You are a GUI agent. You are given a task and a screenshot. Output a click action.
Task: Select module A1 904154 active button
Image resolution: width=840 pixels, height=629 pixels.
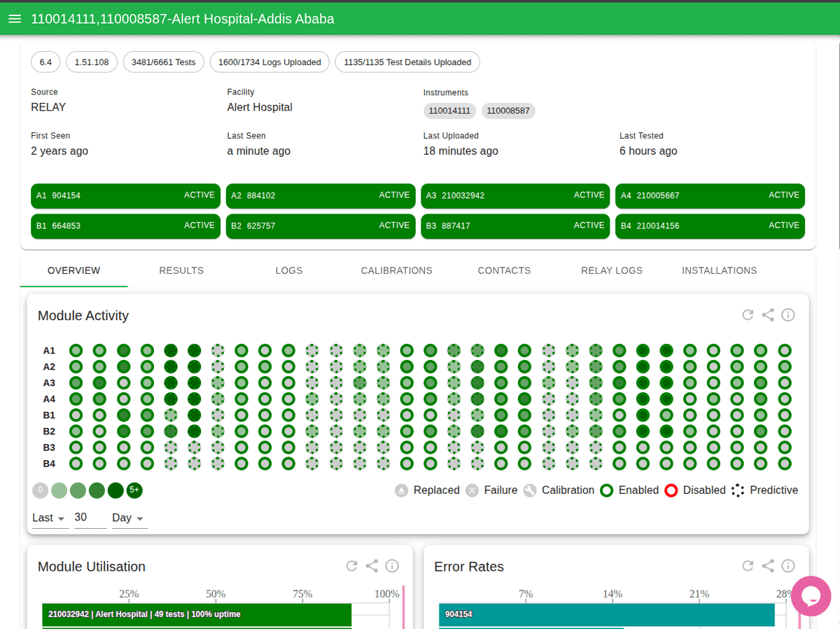coord(125,195)
